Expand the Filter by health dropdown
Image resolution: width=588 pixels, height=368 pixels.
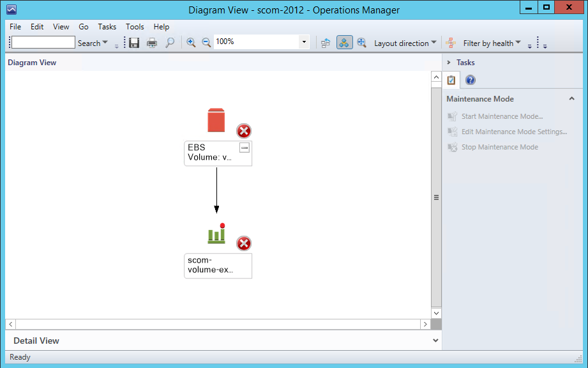click(x=492, y=43)
